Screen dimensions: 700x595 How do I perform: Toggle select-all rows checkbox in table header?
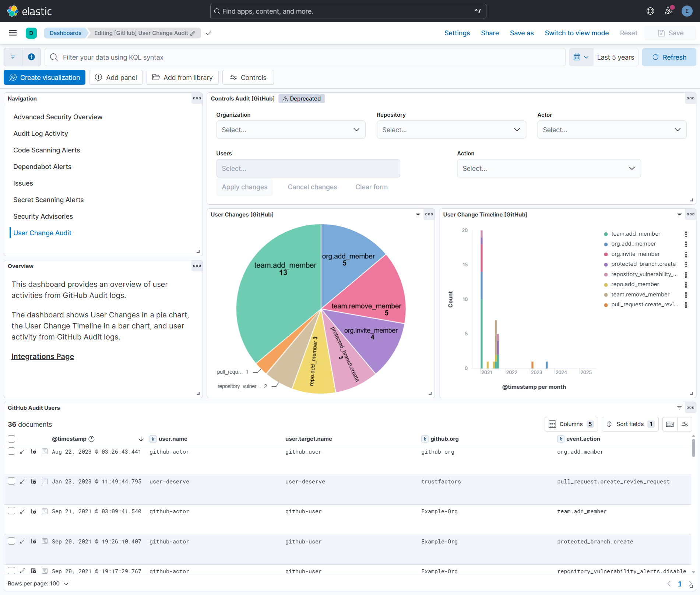coord(11,439)
